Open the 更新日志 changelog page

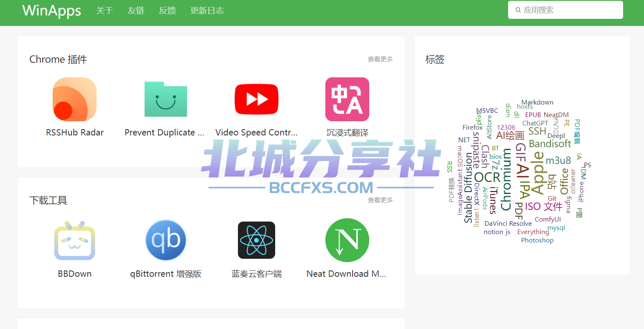tap(207, 10)
